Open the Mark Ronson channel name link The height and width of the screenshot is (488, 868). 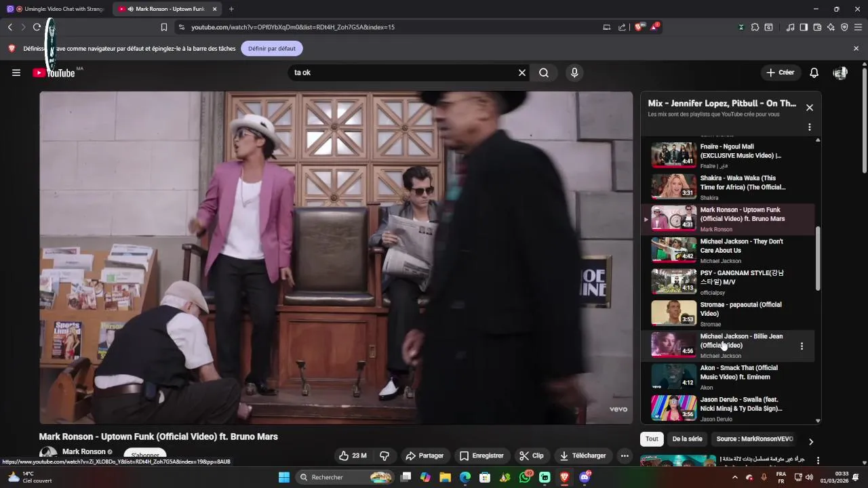[84, 451]
